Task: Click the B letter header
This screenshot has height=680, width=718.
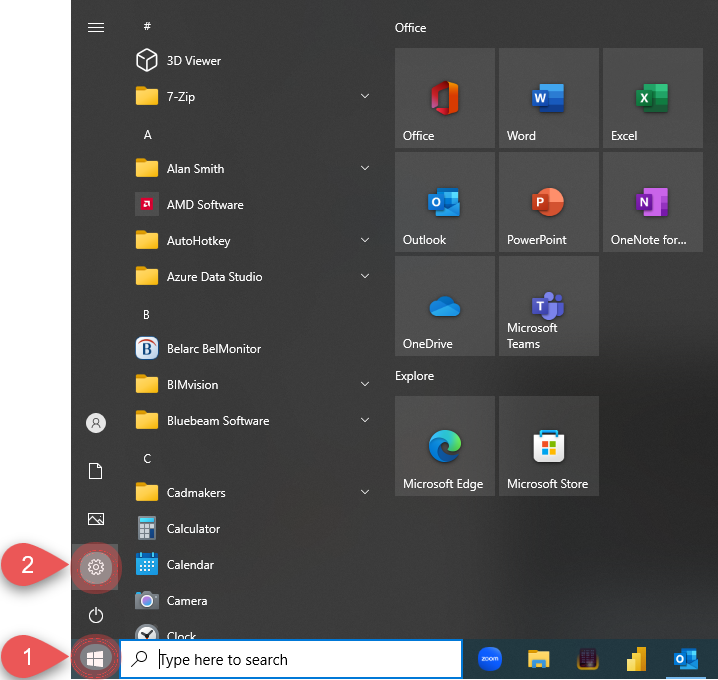Action: click(147, 315)
